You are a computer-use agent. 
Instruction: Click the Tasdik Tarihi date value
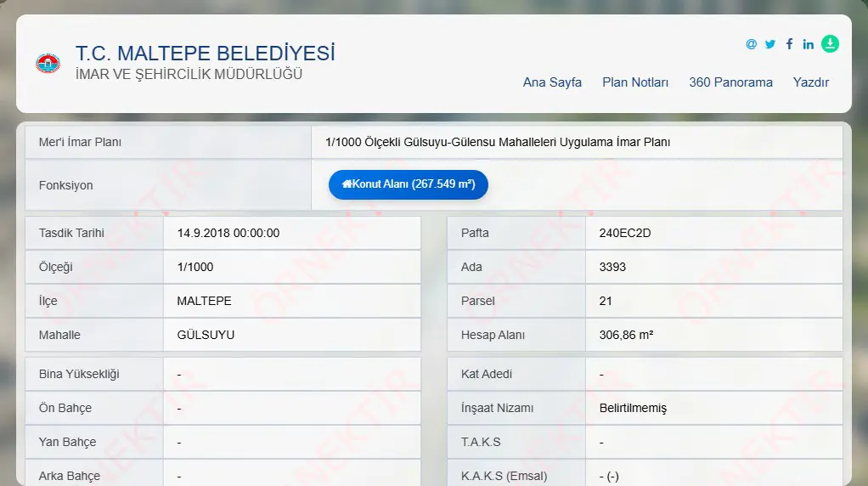(228, 233)
